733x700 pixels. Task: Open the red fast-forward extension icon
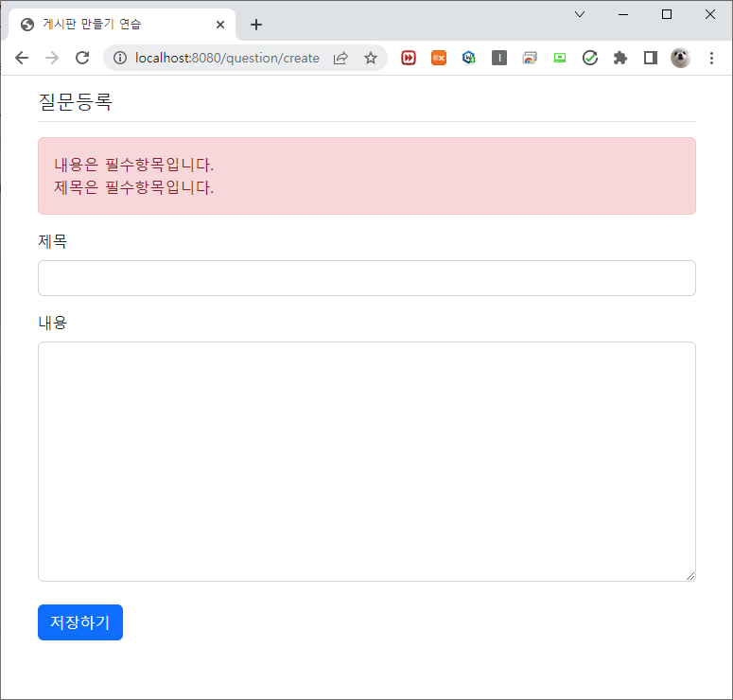tap(408, 58)
